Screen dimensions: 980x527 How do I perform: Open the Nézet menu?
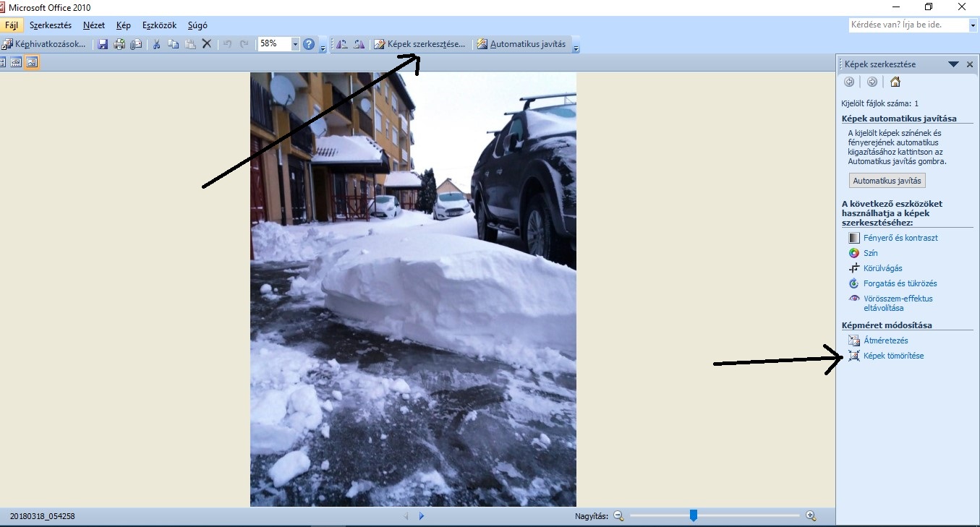94,25
